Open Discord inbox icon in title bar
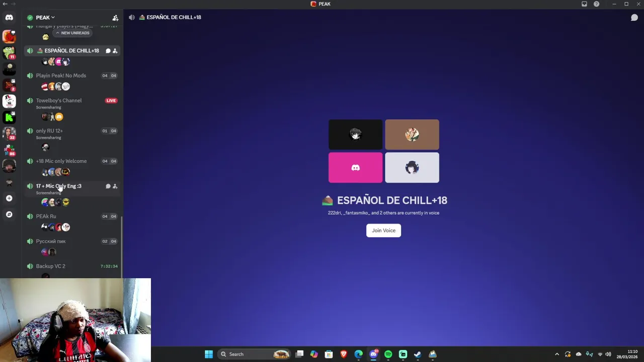 click(x=584, y=4)
